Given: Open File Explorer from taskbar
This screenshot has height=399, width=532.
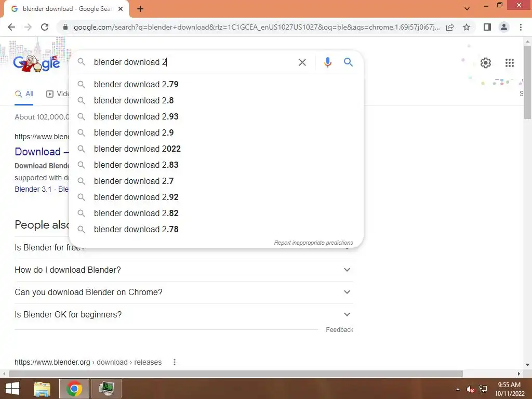Looking at the screenshot, I should tap(42, 389).
